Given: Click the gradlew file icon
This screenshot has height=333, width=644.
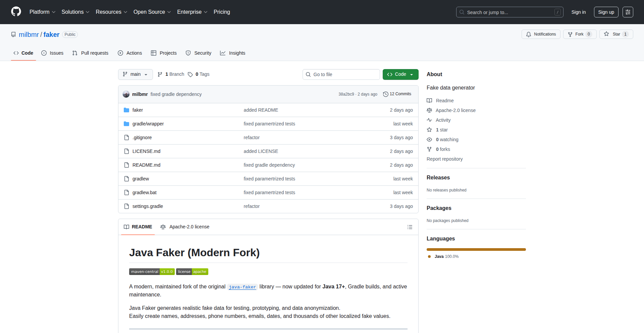Looking at the screenshot, I should click(126, 179).
